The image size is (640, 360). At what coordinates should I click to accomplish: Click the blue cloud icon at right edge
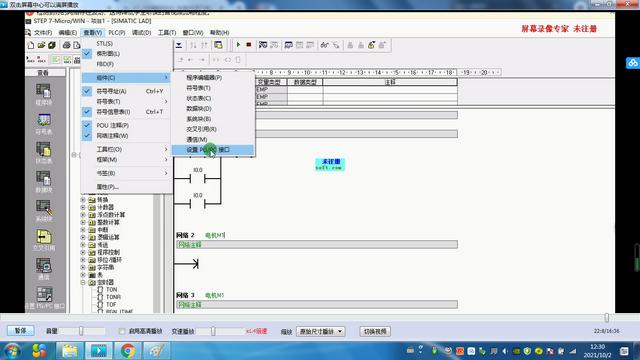coord(633,63)
